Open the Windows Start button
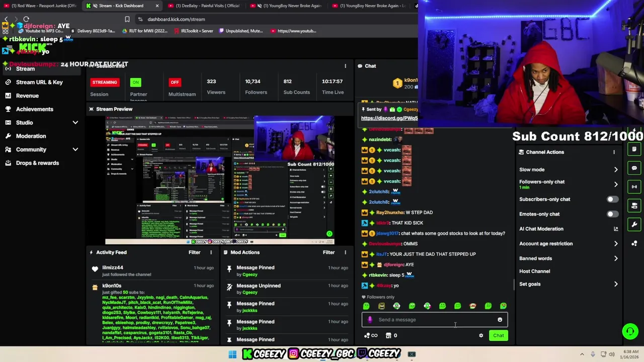644x362 pixels. click(232, 354)
